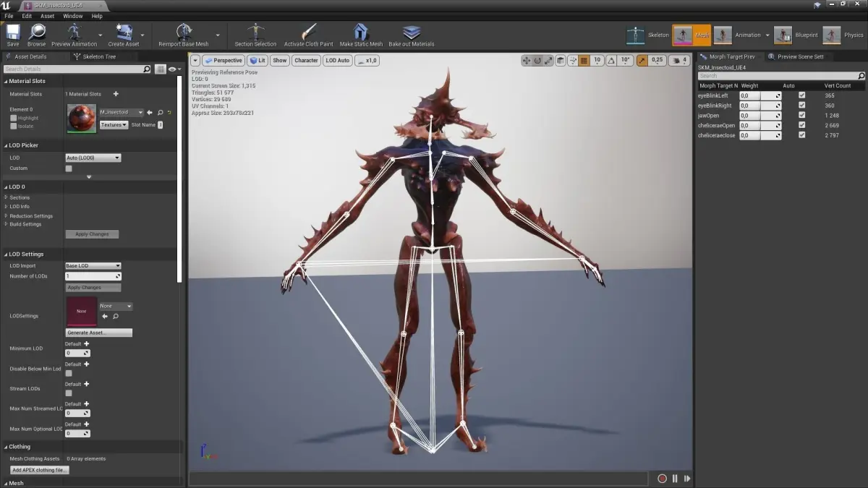The height and width of the screenshot is (488, 868).
Task: Click the view options eye icon in Details
Action: point(174,69)
